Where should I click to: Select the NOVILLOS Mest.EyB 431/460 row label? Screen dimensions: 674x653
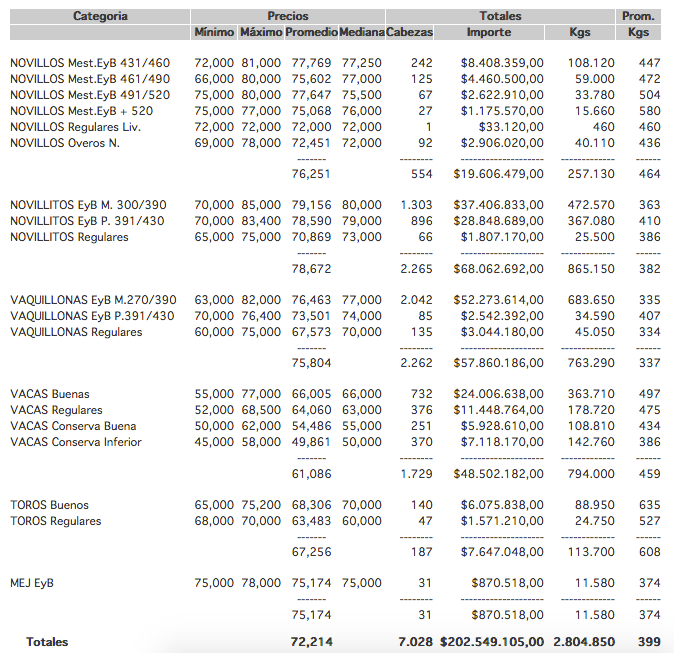pos(90,63)
